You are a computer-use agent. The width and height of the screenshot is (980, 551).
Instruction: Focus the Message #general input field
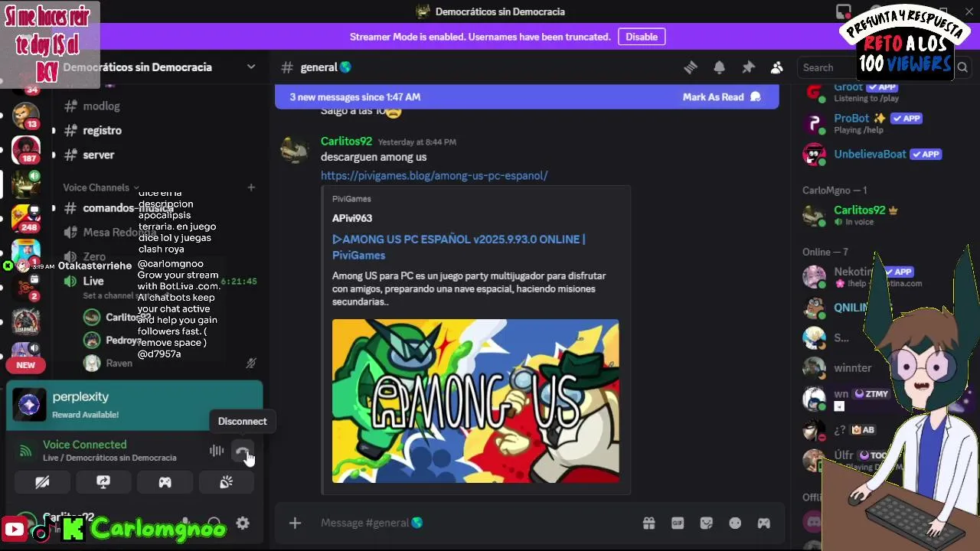[475, 523]
